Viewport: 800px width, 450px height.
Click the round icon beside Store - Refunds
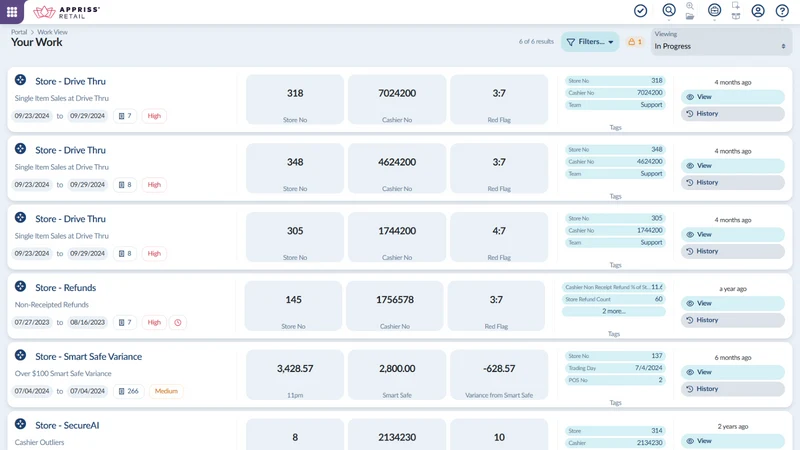pyautogui.click(x=20, y=286)
